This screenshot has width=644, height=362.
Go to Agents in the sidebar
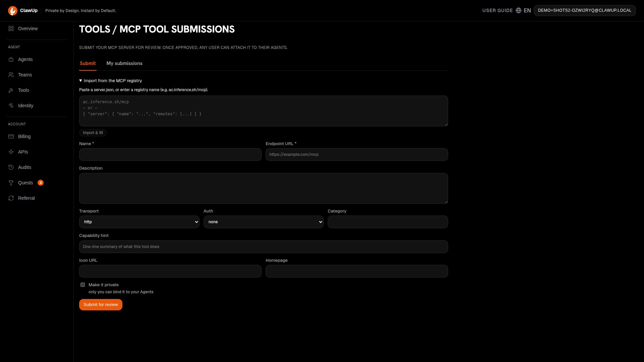point(37,59)
